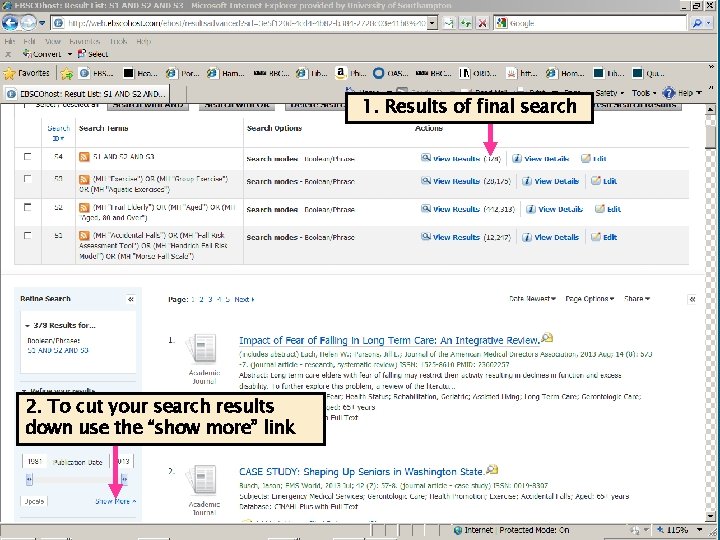This screenshot has height=540, width=720.
Task: Go to results page 2
Action: [201, 299]
